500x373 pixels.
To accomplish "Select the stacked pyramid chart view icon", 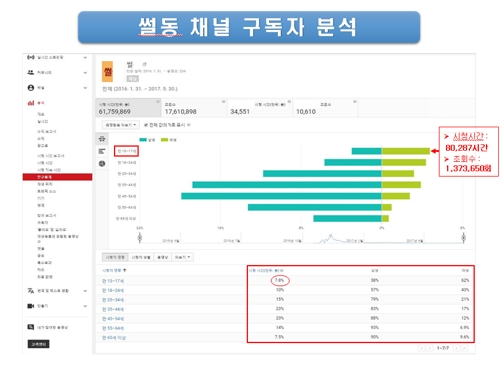I will [x=102, y=139].
